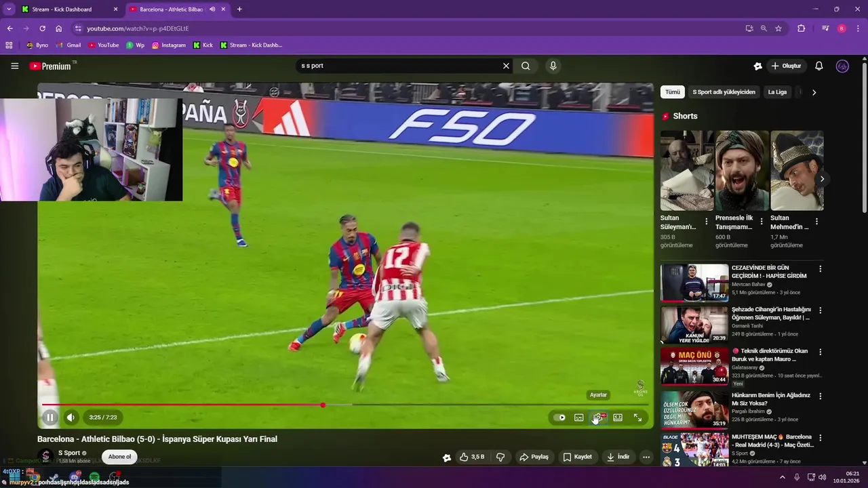
Task: Bookmark this page with star
Action: pyautogui.click(x=778, y=28)
